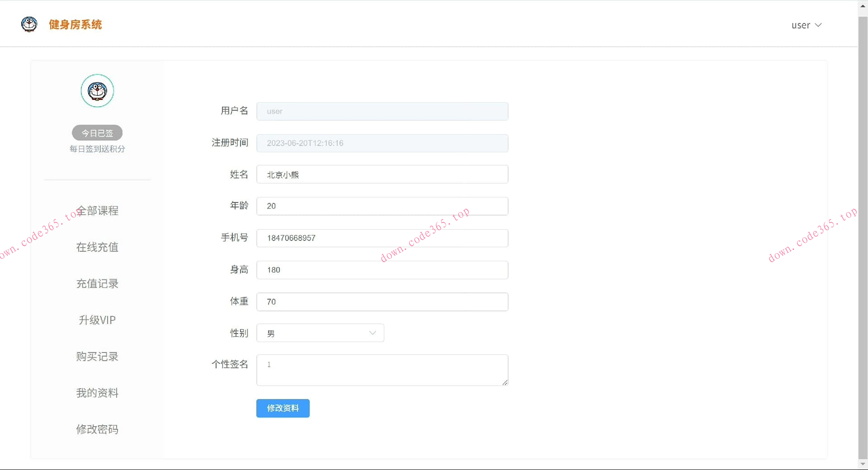
Task: Open the 升级VIP page
Action: coord(97,320)
